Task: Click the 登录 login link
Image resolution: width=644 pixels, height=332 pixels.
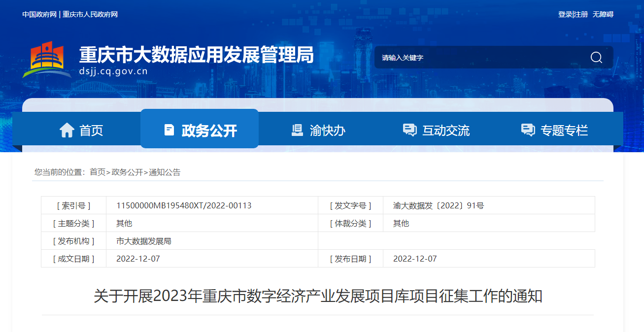Action: [x=565, y=14]
